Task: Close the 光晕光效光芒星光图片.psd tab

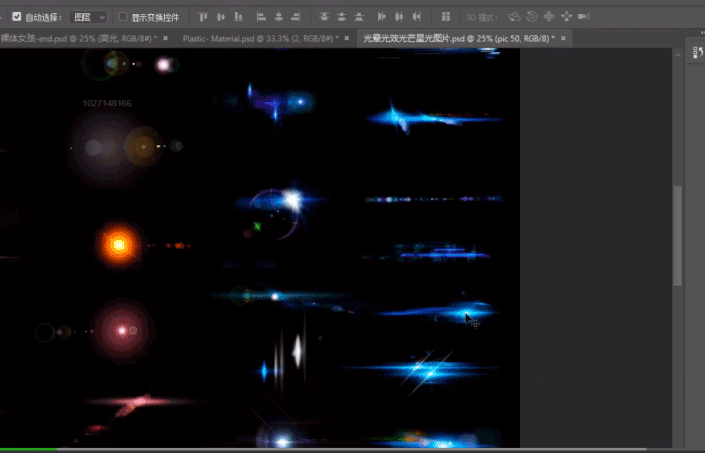Action: (563, 39)
